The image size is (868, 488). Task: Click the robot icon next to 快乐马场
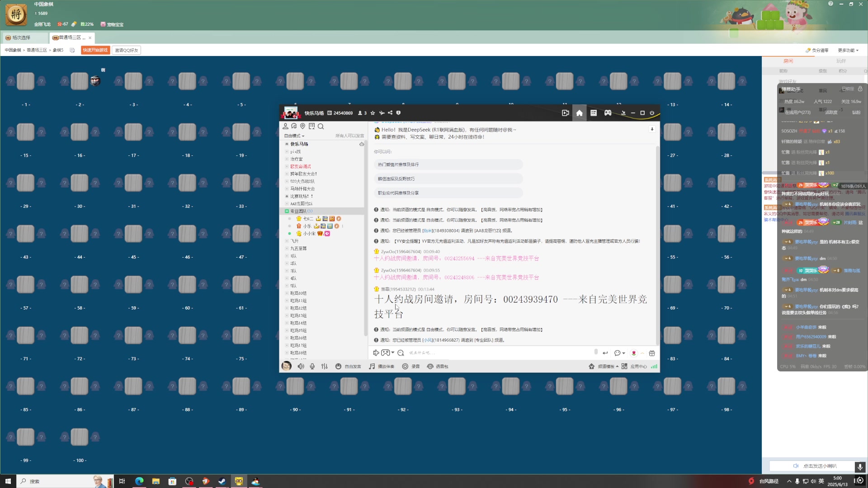(x=362, y=144)
